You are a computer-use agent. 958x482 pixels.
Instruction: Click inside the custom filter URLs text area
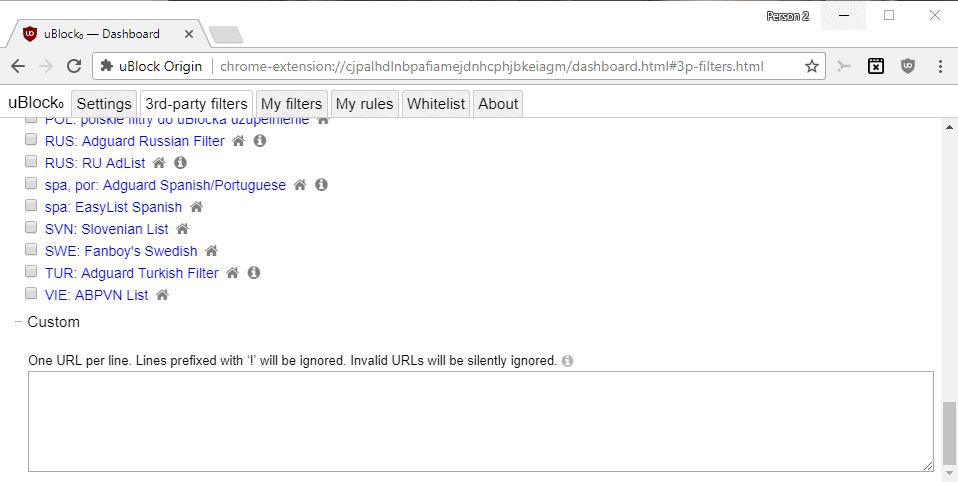(481, 422)
